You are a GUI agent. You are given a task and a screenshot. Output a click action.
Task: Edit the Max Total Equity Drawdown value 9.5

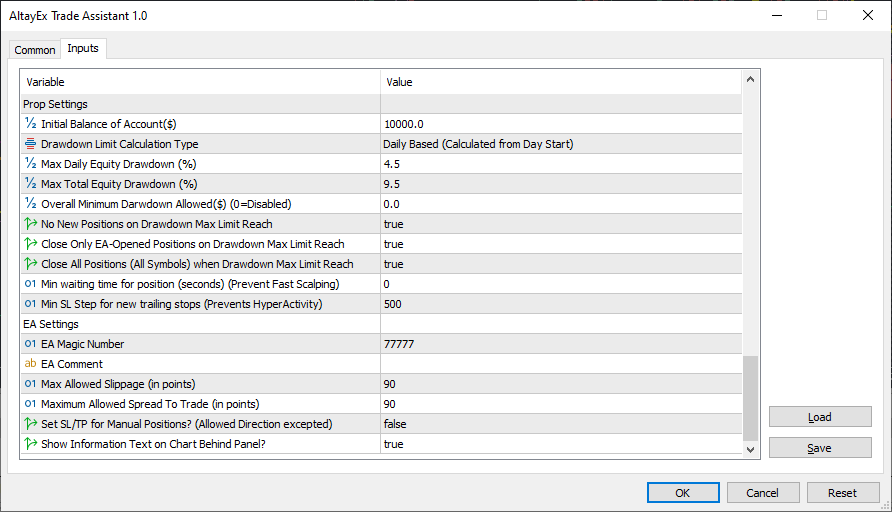point(561,184)
